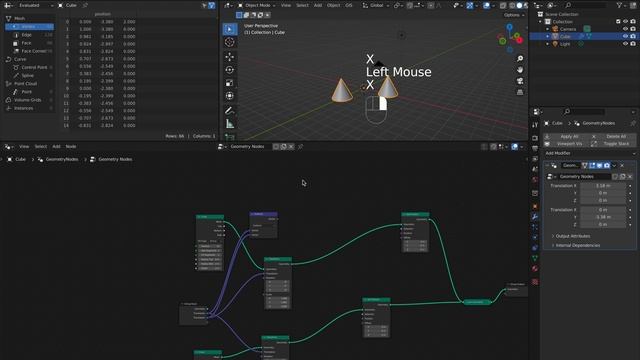Toggle Collection visibility eye in outliner

point(625,22)
